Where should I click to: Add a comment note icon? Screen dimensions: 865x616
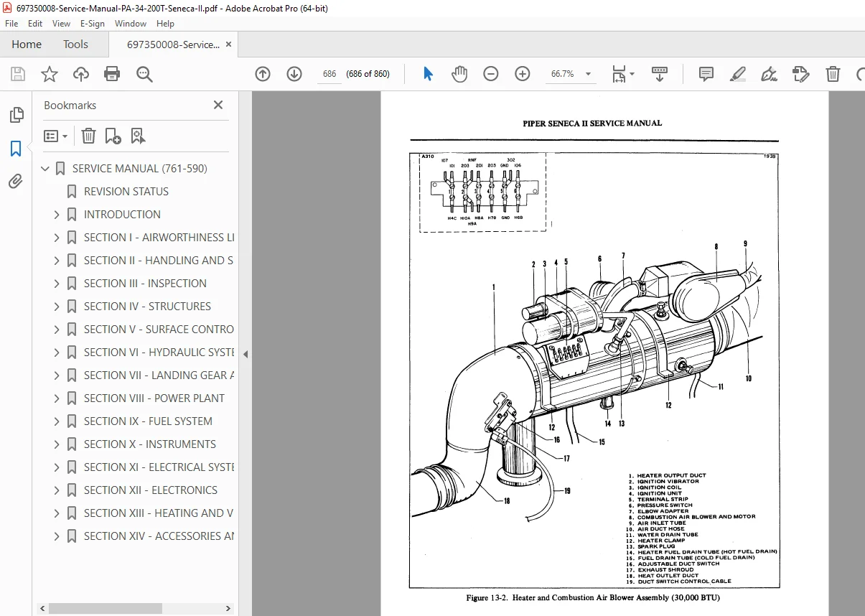[x=706, y=74]
